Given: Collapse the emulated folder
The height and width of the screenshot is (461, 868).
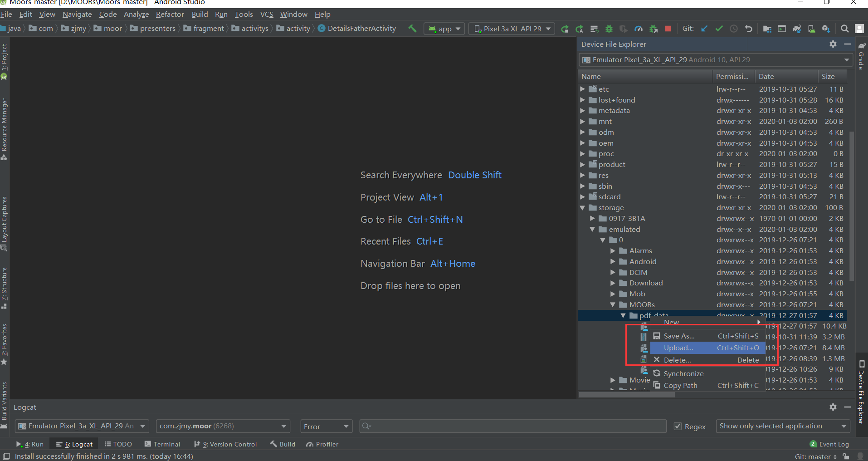Looking at the screenshot, I should [x=593, y=230].
